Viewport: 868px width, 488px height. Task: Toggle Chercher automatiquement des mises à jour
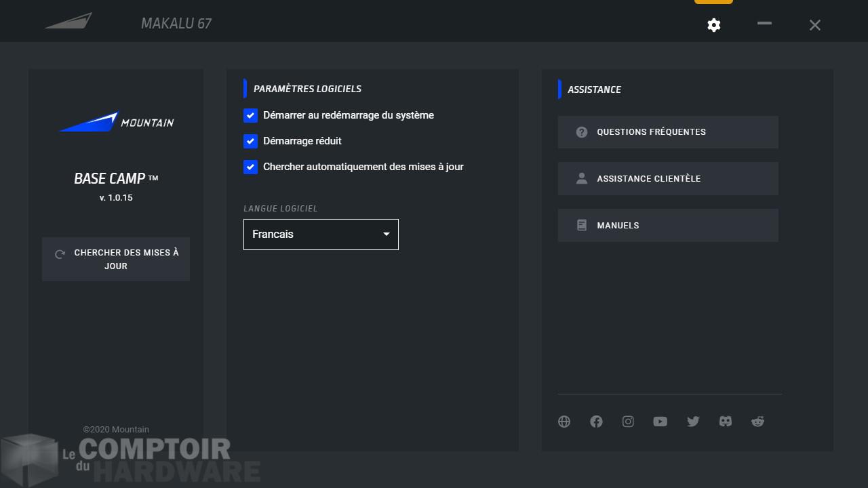[250, 167]
